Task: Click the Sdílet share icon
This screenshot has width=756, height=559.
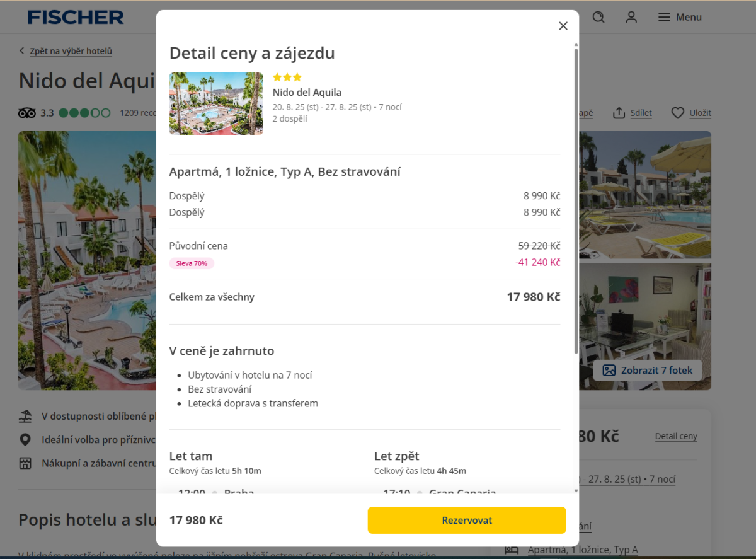Action: pos(620,113)
